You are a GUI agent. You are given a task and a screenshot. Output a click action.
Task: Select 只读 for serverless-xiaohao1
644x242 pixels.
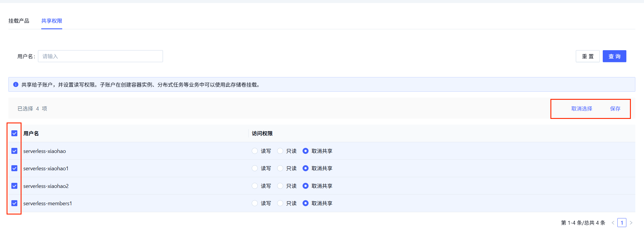pos(280,168)
